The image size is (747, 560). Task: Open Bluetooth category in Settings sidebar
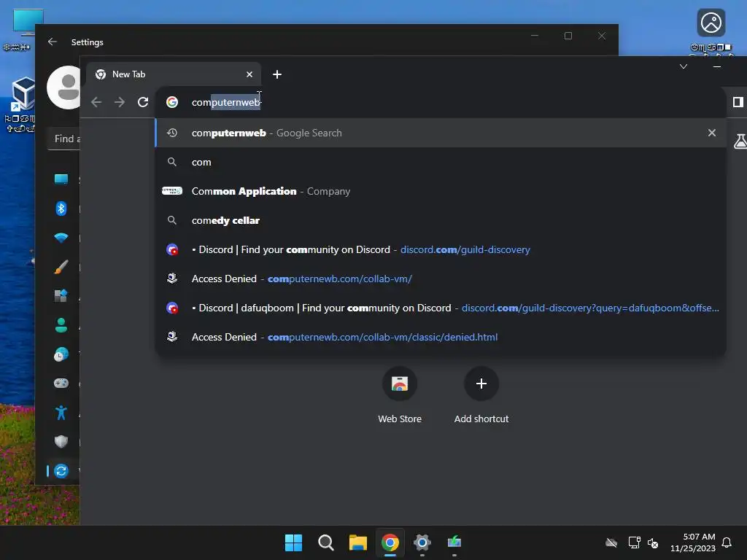tap(61, 208)
